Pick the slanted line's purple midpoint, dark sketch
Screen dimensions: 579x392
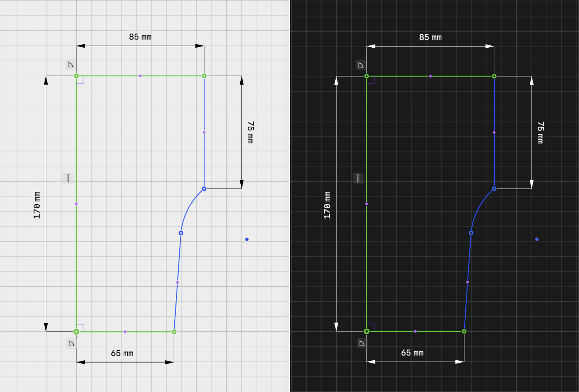coord(468,282)
